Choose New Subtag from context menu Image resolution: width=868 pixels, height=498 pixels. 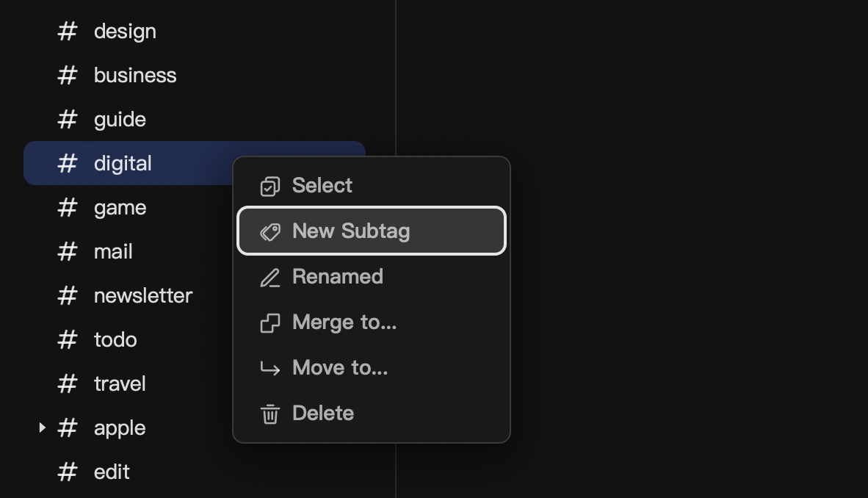(x=372, y=231)
